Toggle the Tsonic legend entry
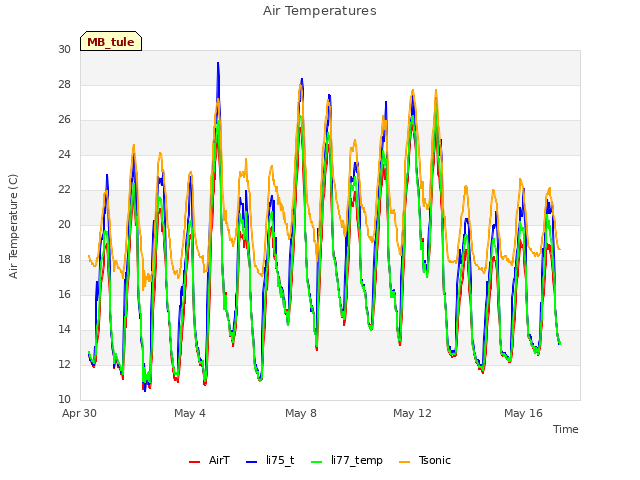This screenshot has width=640, height=480. (425, 460)
